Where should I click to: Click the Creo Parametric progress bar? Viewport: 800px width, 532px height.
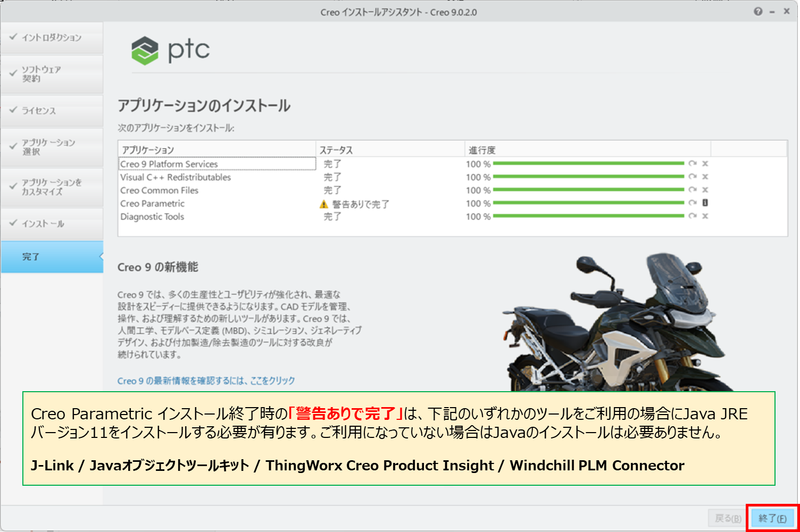pyautogui.click(x=588, y=203)
